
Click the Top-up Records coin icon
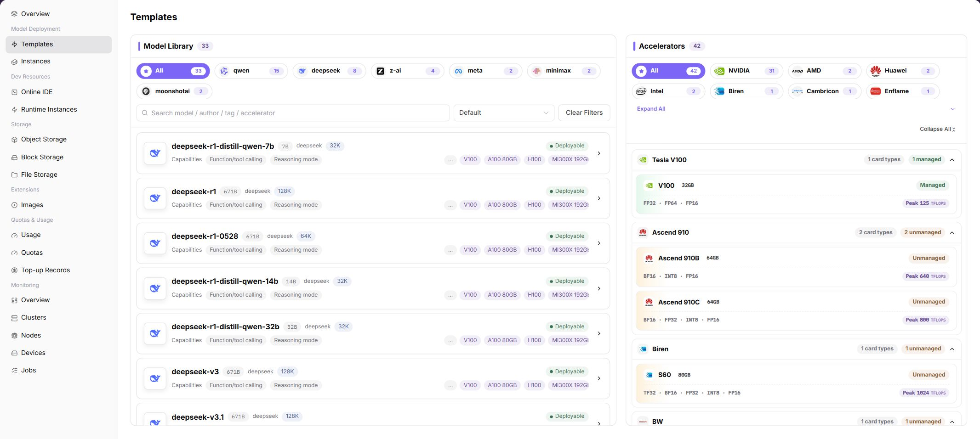pos(14,270)
